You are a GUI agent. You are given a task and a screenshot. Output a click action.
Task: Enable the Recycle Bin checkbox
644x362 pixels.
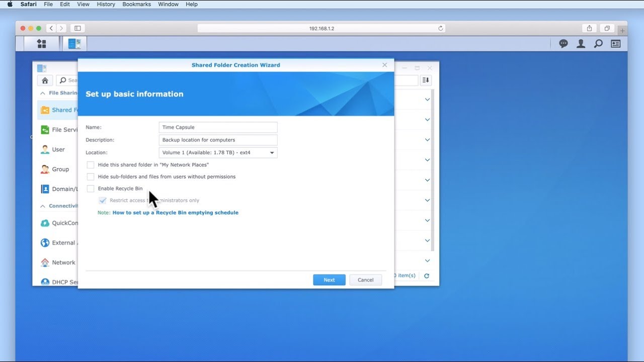click(x=91, y=189)
